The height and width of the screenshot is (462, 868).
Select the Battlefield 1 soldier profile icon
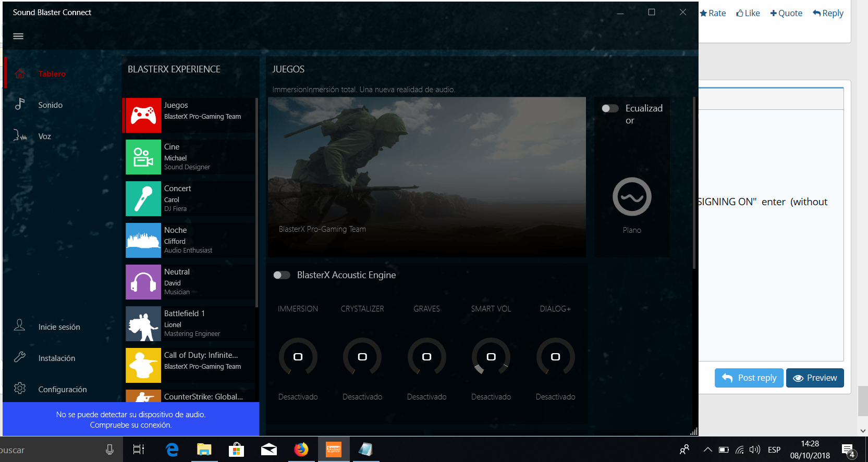143,323
